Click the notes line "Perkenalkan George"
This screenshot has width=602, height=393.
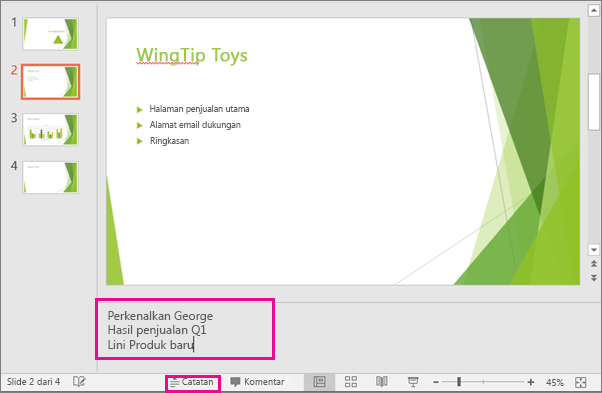[x=160, y=316]
